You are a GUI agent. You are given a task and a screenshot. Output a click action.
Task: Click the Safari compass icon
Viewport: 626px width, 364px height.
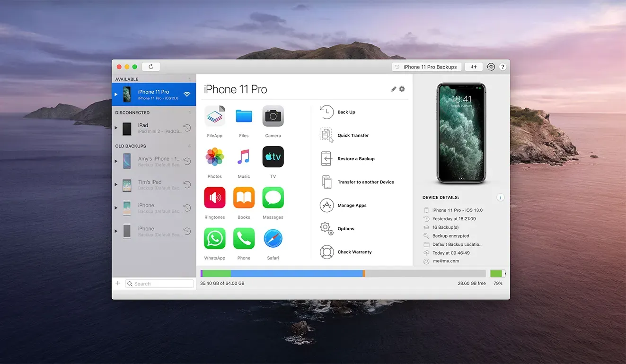273,239
